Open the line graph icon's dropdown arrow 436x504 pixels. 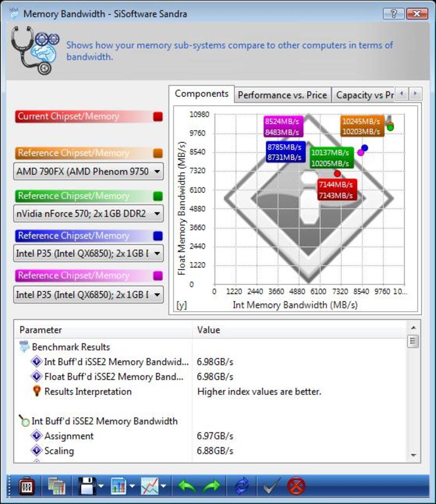point(163,486)
